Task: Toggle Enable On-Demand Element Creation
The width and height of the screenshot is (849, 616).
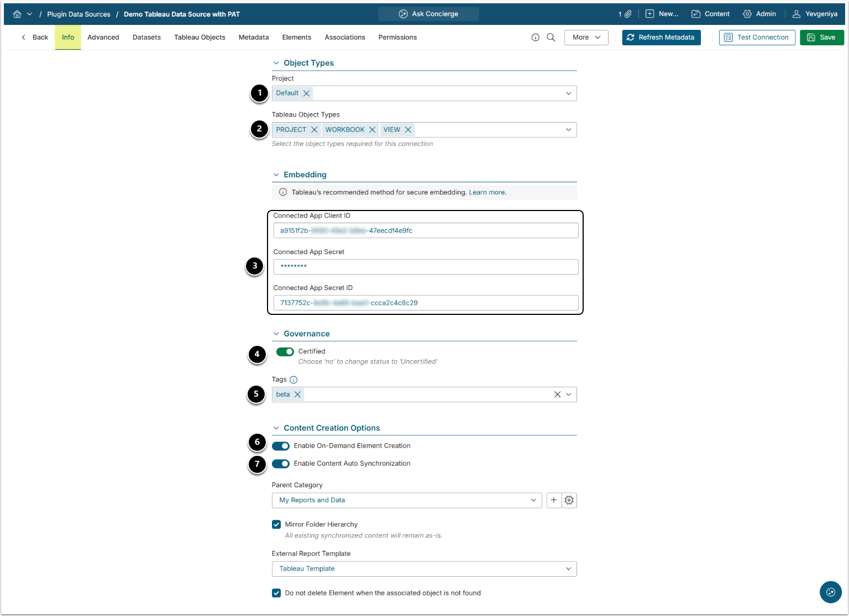Action: (281, 446)
